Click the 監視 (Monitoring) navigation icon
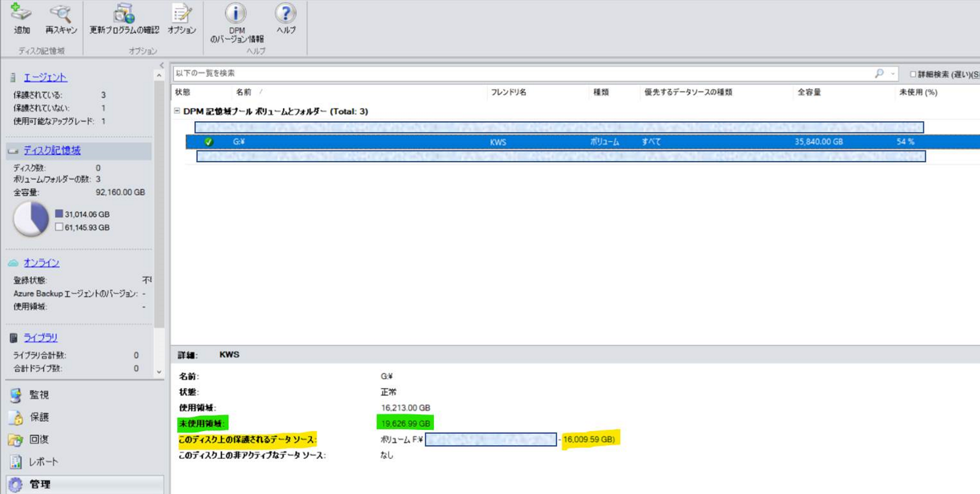This screenshot has height=494, width=980. tap(16, 395)
